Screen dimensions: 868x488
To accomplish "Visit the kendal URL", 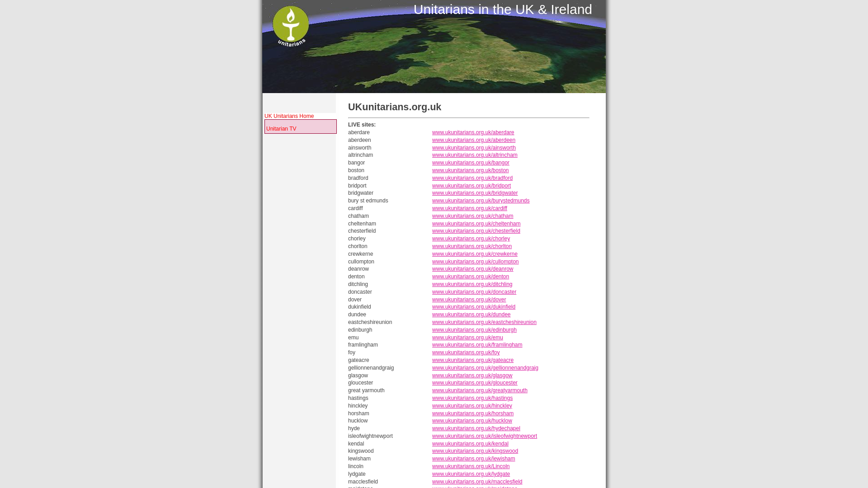I will point(470,444).
